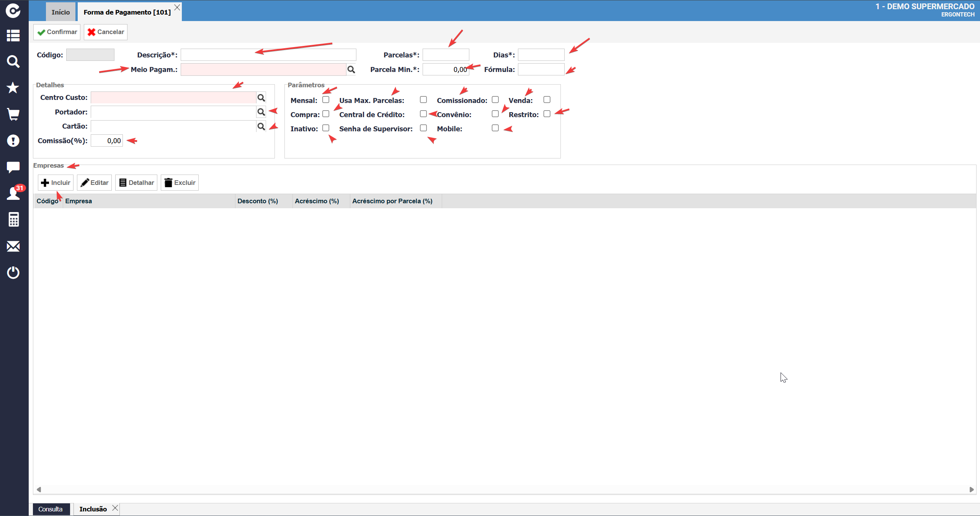Click into the Descrição input field
Image resolution: width=980 pixels, height=516 pixels.
pos(268,55)
